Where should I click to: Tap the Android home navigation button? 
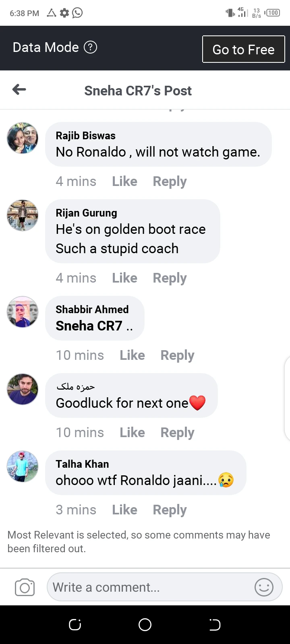[x=145, y=625]
